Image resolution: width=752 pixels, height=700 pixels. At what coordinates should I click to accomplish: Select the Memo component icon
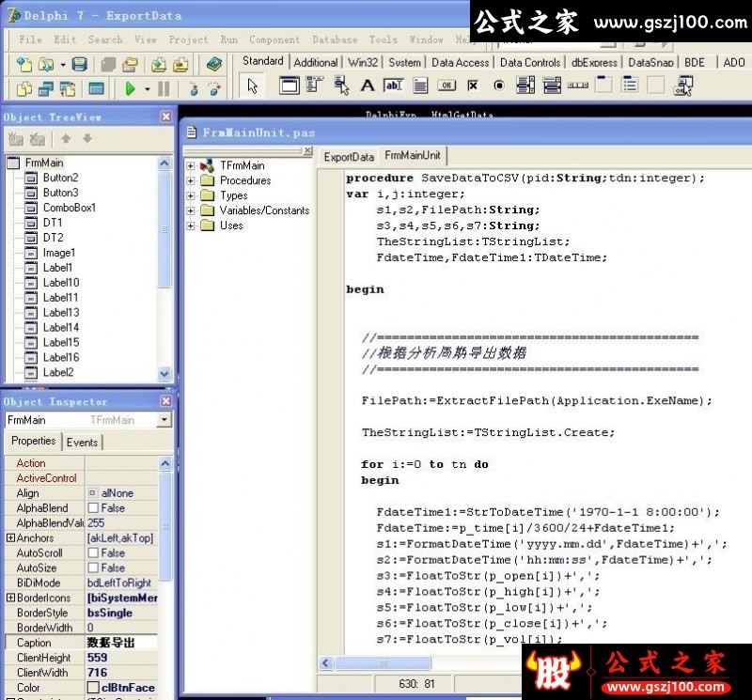[420, 86]
